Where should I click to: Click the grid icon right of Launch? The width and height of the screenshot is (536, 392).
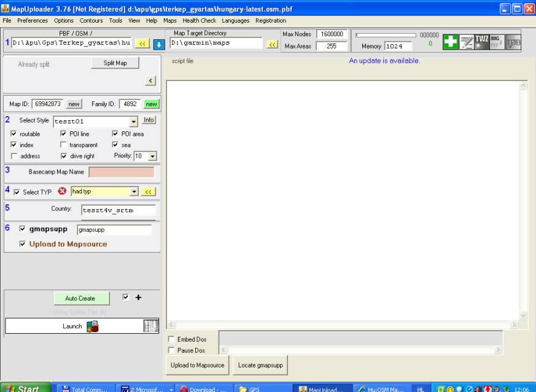pos(151,326)
